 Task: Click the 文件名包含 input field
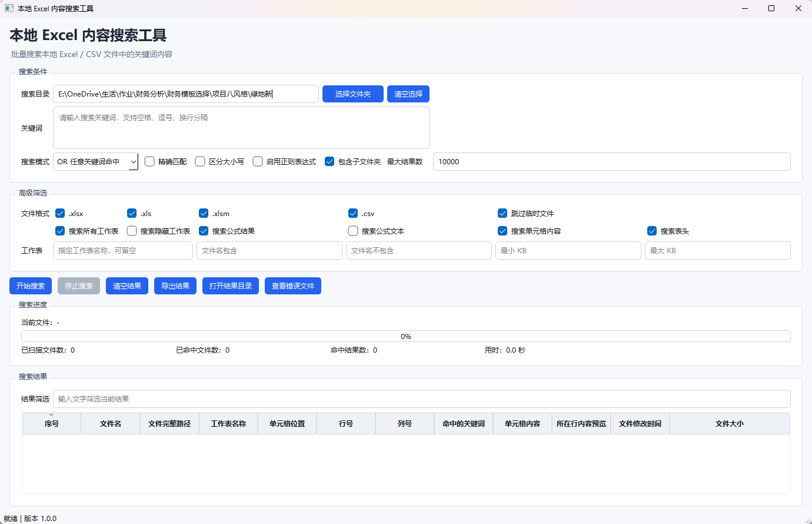pos(269,250)
